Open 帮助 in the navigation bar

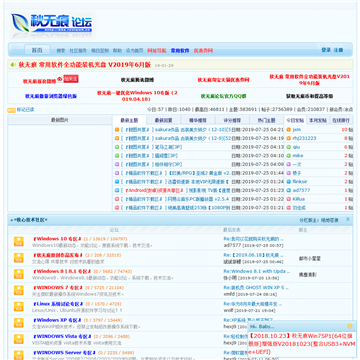pyautogui.click(x=117, y=51)
